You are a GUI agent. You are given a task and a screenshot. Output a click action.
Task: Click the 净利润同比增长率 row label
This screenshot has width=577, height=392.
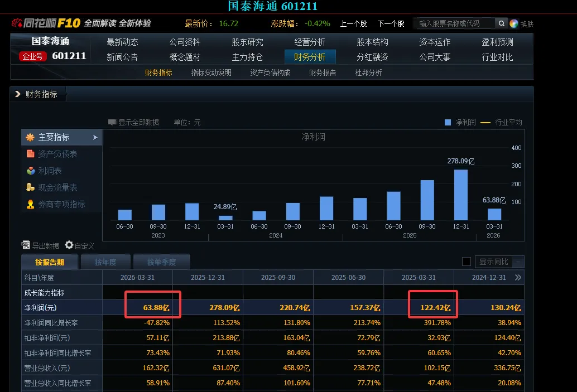[x=51, y=323]
